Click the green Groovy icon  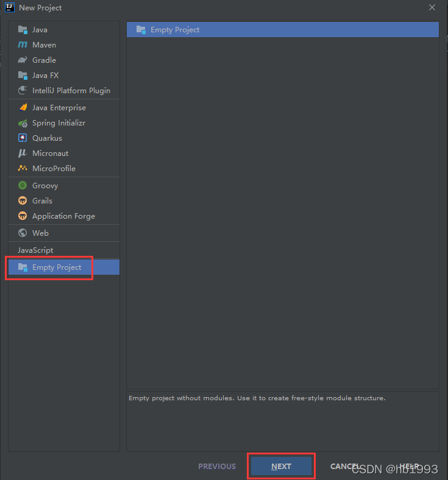(x=23, y=185)
